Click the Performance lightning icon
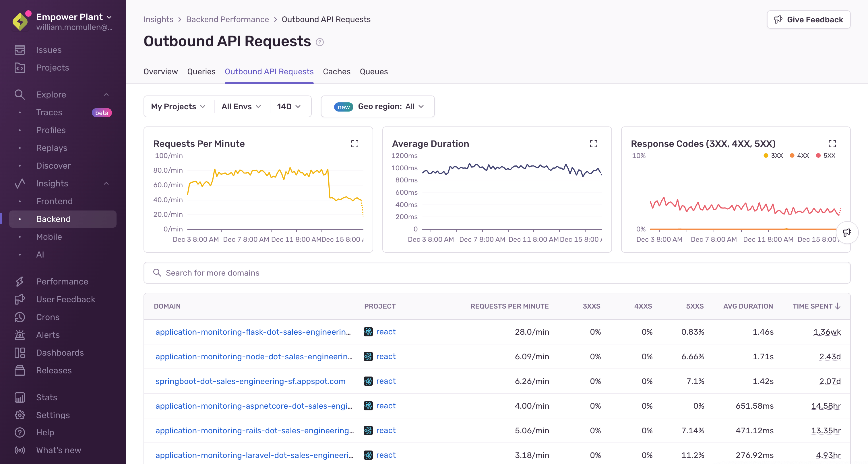868x464 pixels. click(20, 282)
